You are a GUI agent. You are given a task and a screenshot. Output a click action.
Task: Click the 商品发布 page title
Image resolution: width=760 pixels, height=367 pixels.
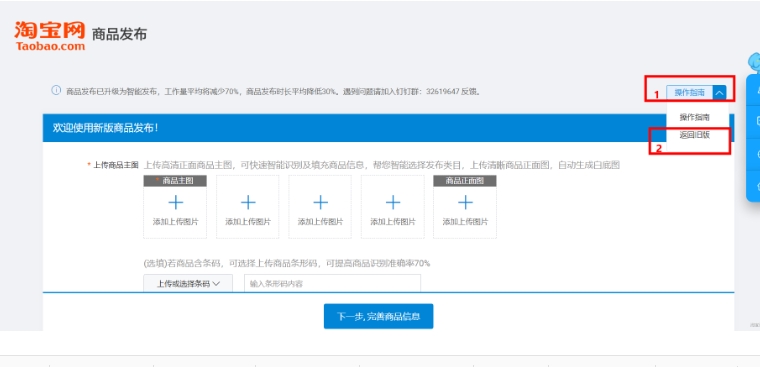tap(119, 34)
